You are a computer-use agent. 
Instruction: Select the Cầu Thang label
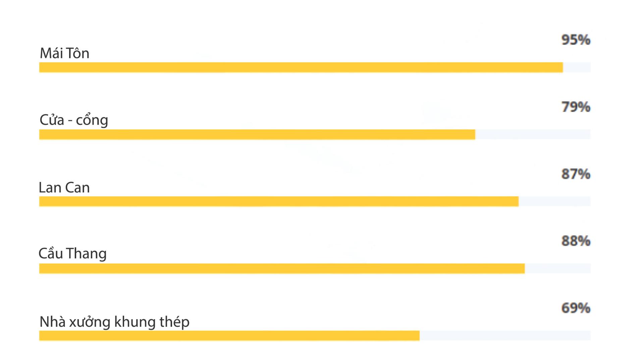pos(72,253)
